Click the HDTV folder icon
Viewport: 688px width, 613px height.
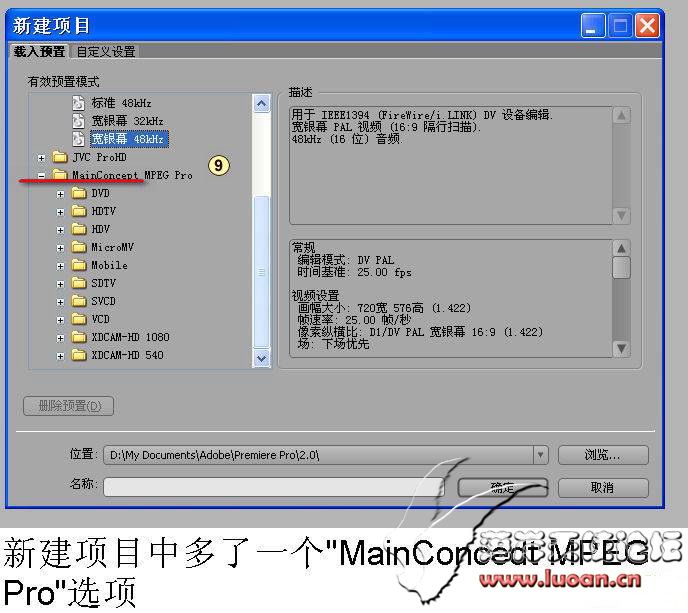(79, 211)
